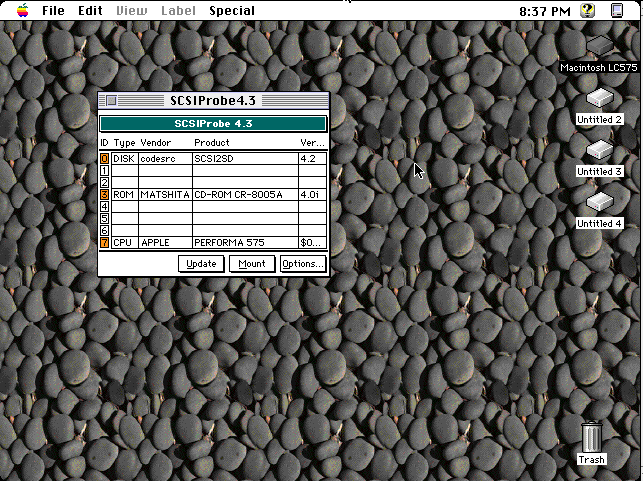Screen dimensions: 643x481
Task: Open the Application menu icon
Action: 617,10
